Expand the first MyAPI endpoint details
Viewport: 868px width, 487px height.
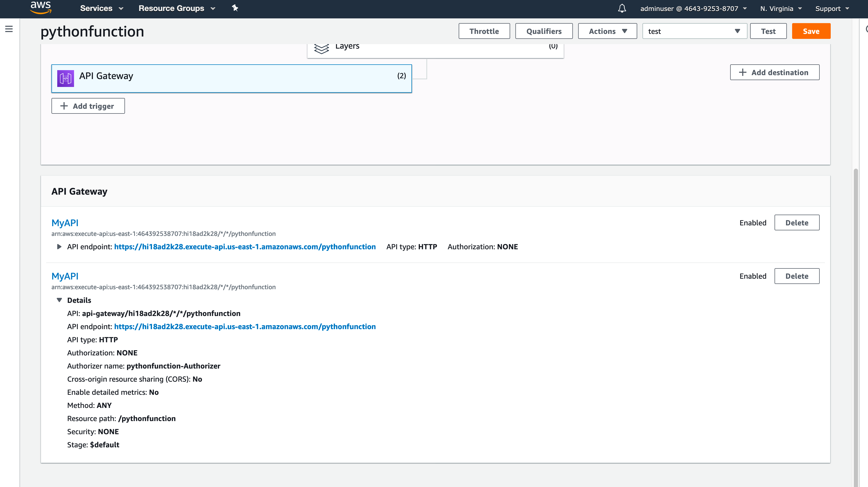pyautogui.click(x=59, y=246)
